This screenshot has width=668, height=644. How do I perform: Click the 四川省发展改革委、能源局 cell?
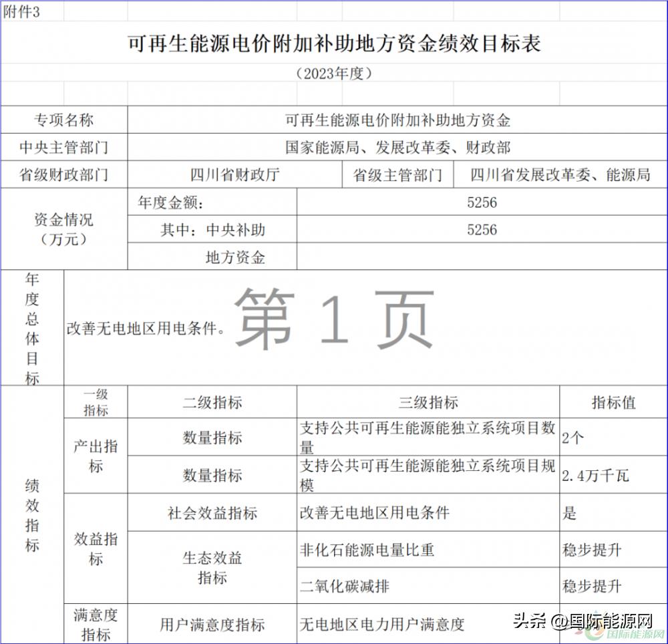click(558, 174)
